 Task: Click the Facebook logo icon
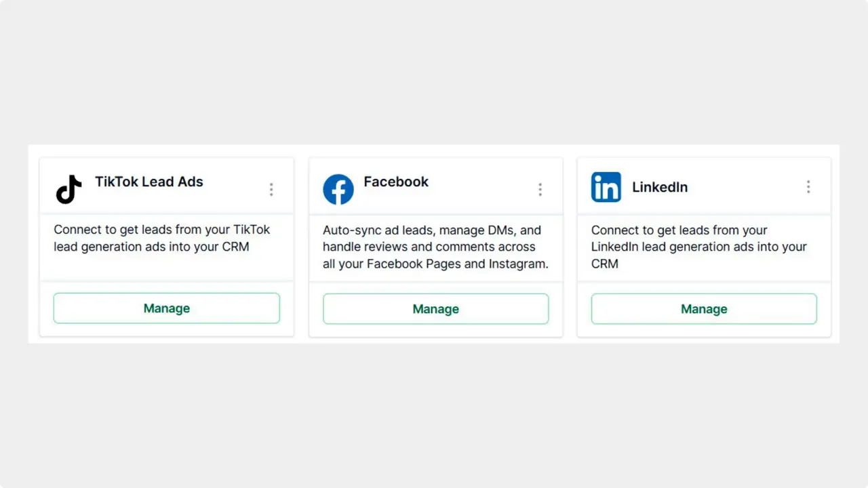click(338, 189)
